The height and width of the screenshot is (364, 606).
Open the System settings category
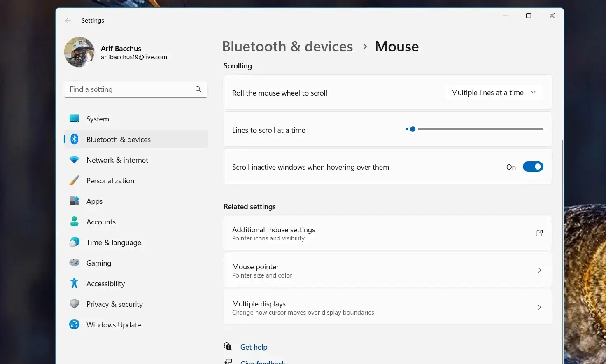click(136, 119)
